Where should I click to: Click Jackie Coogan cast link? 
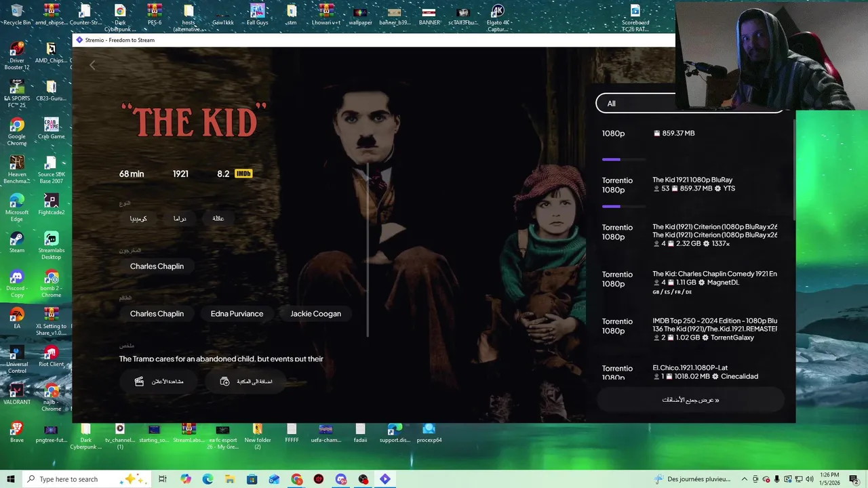coord(315,314)
